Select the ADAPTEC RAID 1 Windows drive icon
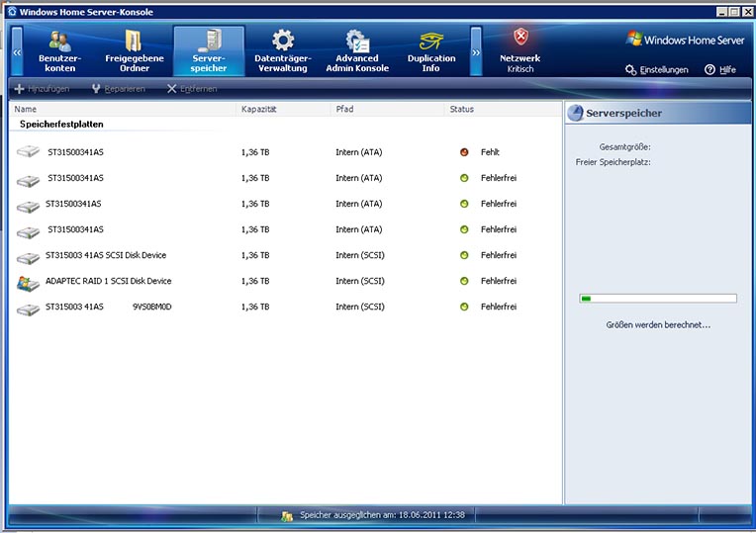This screenshot has width=756, height=533. (x=28, y=283)
